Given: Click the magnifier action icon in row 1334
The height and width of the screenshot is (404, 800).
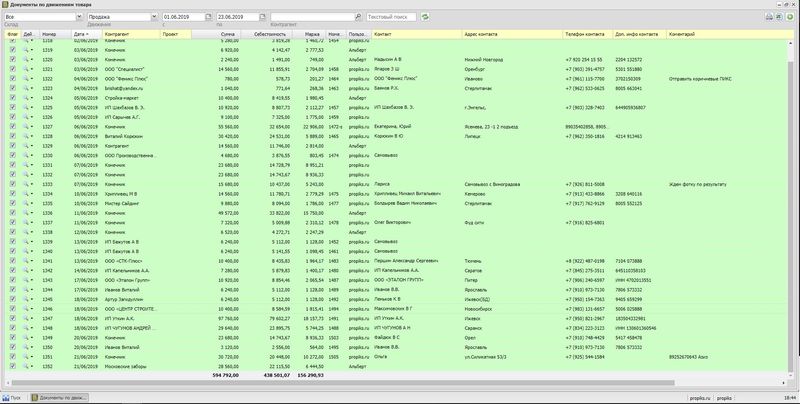Looking at the screenshot, I should click(x=26, y=194).
